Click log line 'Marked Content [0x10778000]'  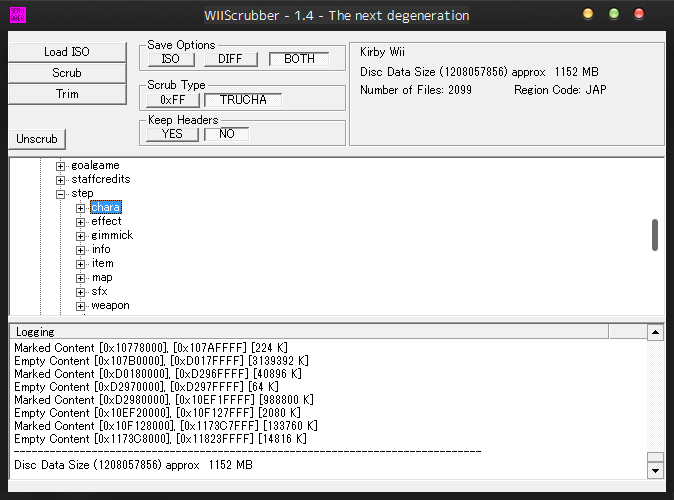click(x=151, y=348)
